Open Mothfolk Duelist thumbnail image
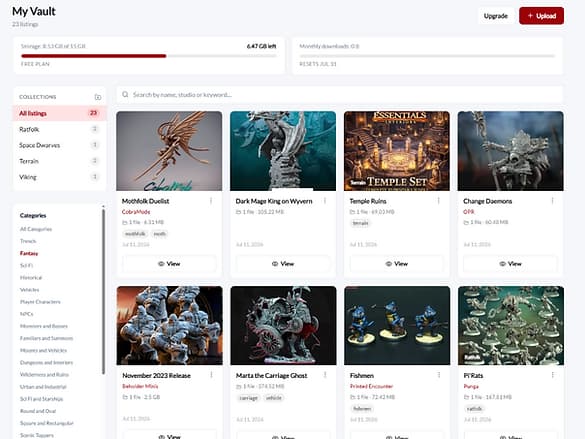The width and height of the screenshot is (585, 439). [169, 151]
